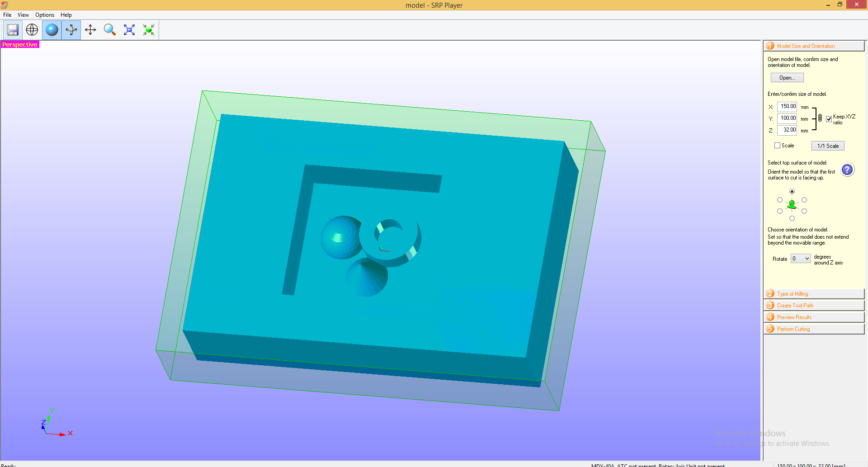This screenshot has height=467, width=868.
Task: Click the Save toolbar icon
Action: (13, 30)
